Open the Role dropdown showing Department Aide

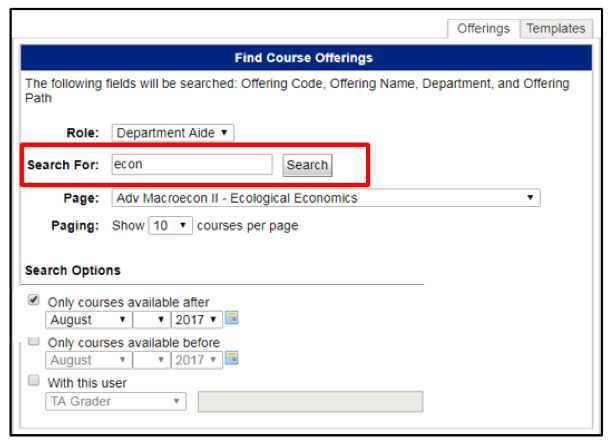(x=172, y=132)
